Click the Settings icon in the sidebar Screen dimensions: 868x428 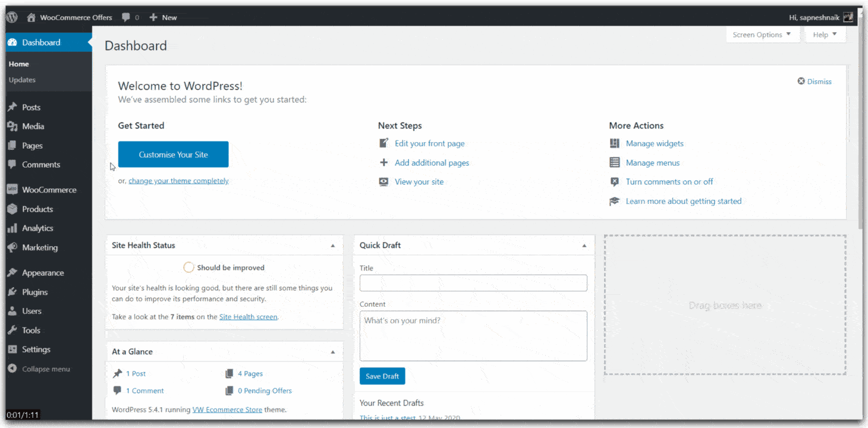[x=12, y=350]
